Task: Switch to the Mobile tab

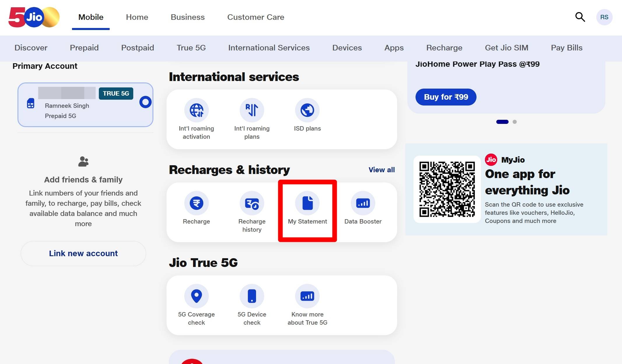Action: point(91,17)
